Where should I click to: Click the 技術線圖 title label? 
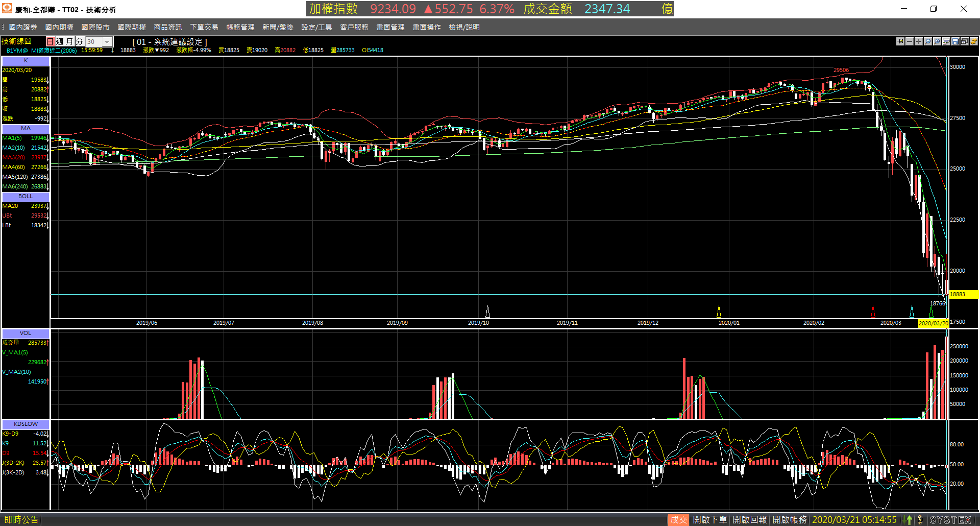pyautogui.click(x=16, y=41)
